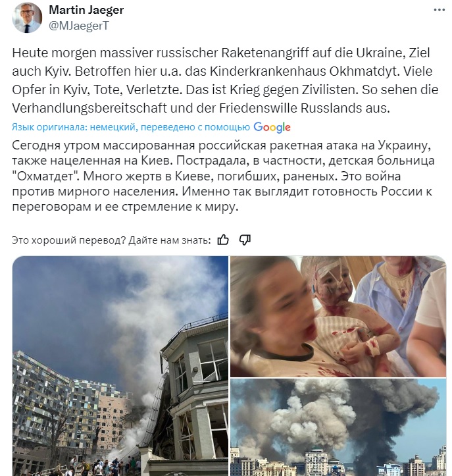Open the injured child photo

pyautogui.click(x=338, y=316)
